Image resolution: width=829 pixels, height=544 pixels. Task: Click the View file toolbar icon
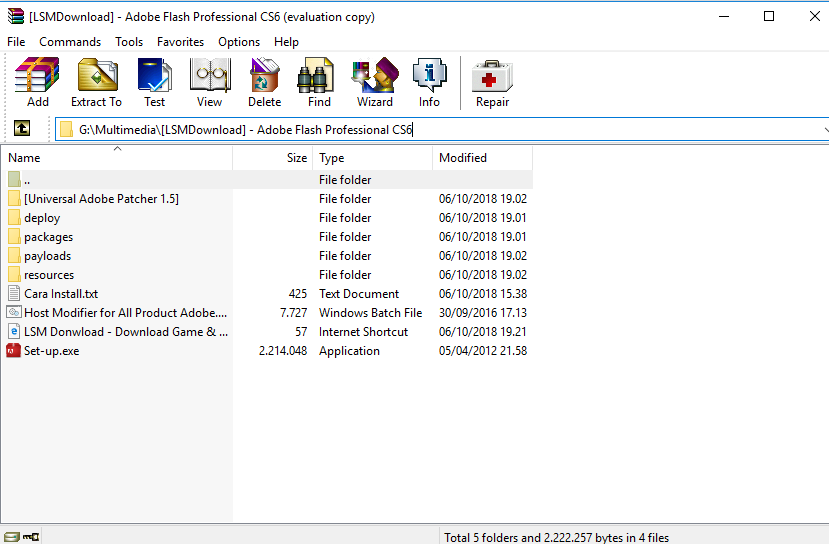pos(210,75)
